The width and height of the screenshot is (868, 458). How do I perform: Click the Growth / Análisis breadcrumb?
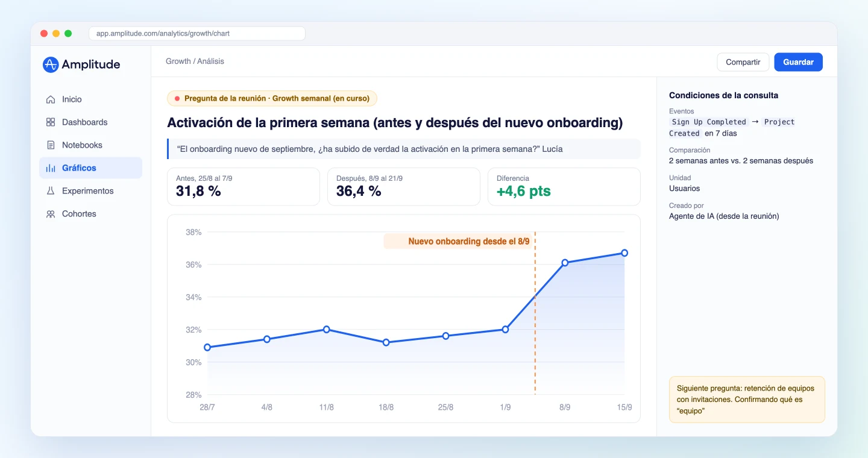tap(195, 61)
